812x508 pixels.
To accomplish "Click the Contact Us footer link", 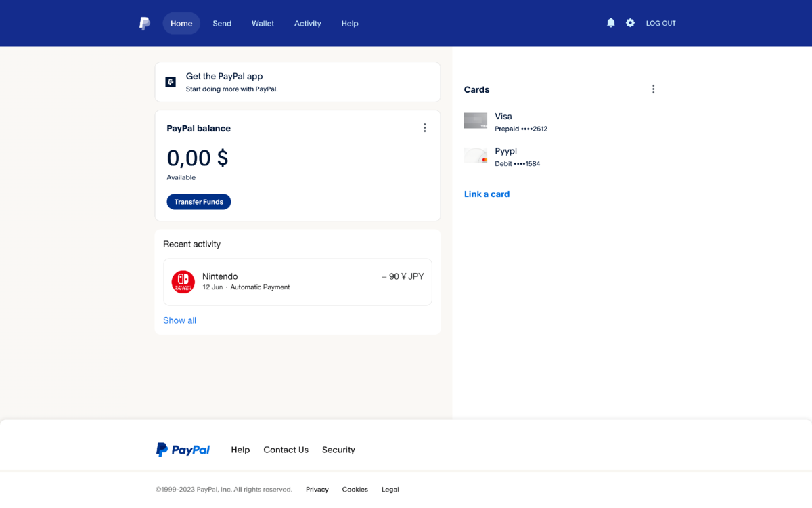I will [x=286, y=450].
